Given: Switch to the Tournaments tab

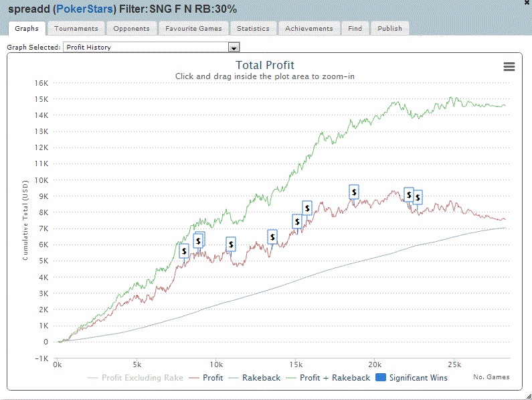Looking at the screenshot, I should coord(76,29).
